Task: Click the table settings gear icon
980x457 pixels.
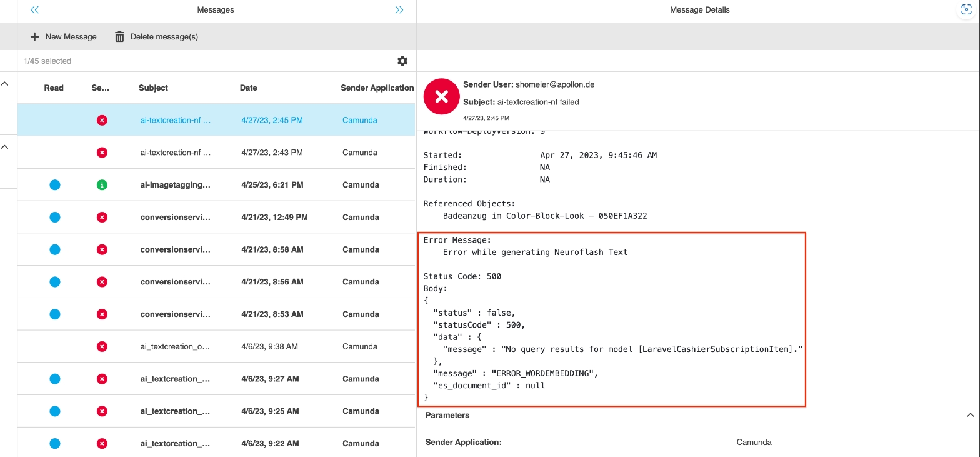Action: pyautogui.click(x=402, y=61)
